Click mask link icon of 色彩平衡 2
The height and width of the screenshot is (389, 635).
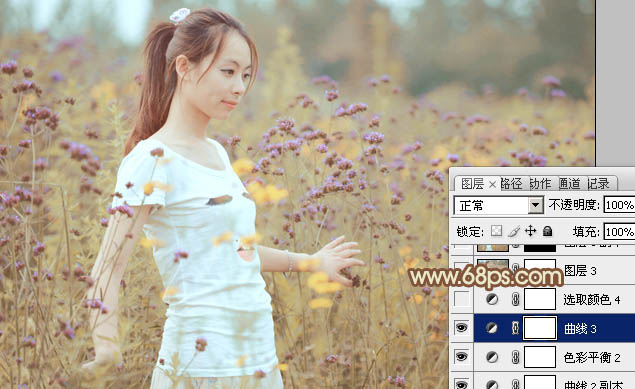[515, 357]
